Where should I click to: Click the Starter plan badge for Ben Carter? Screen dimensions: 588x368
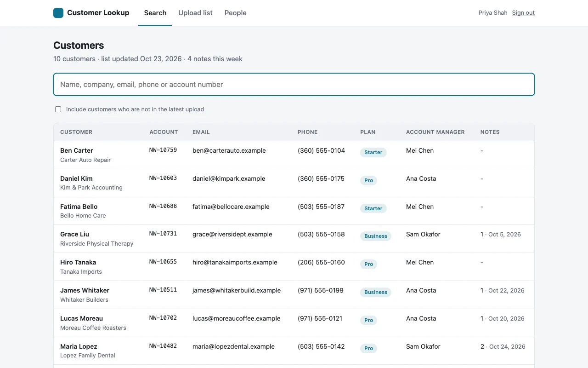coord(373,152)
